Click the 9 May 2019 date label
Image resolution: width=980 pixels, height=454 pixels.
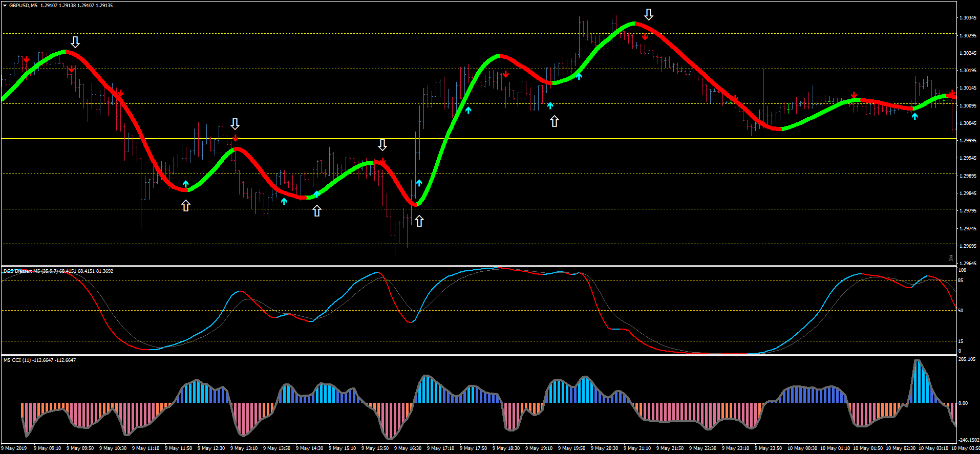pyautogui.click(x=14, y=448)
